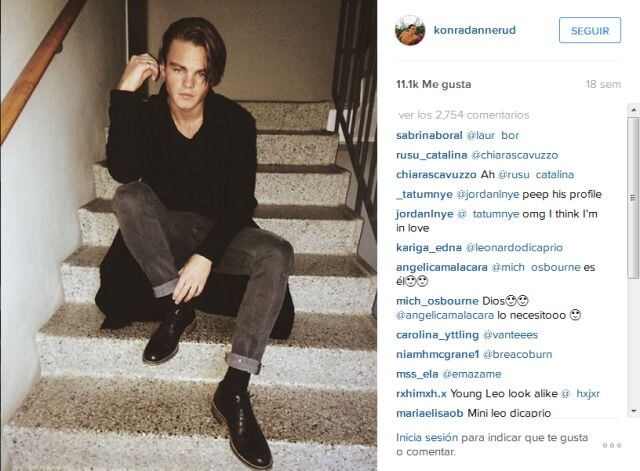Viewport: 640px width, 471px height.
Task: Expand 'ver los 2,754 comentarios'
Action: pos(464,115)
